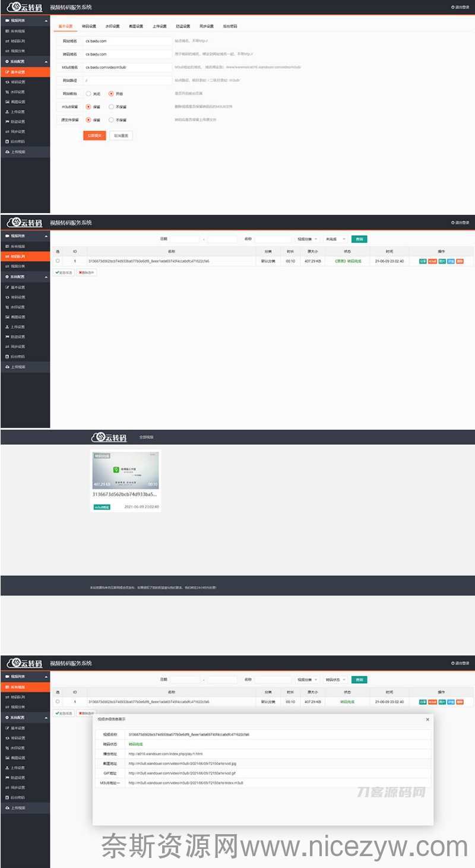Click 退出登录 logout icon on queue page
Screen dimensions: 475x868
pos(453,223)
